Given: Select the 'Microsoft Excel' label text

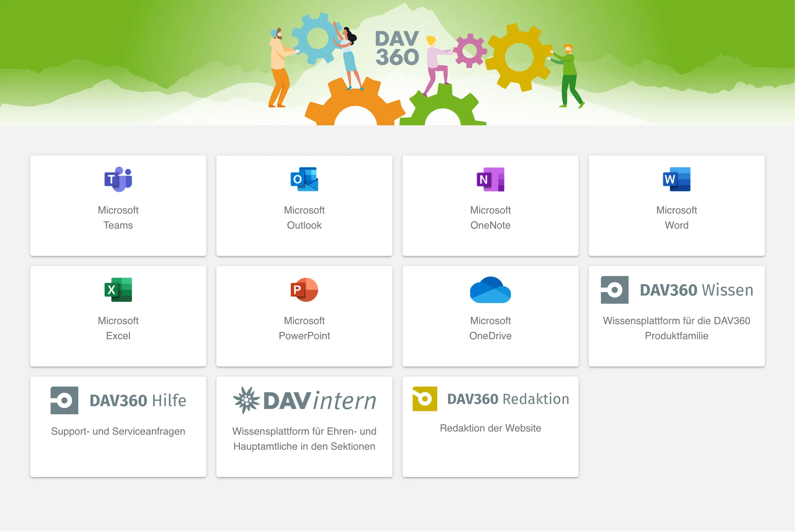Looking at the screenshot, I should pyautogui.click(x=118, y=328).
